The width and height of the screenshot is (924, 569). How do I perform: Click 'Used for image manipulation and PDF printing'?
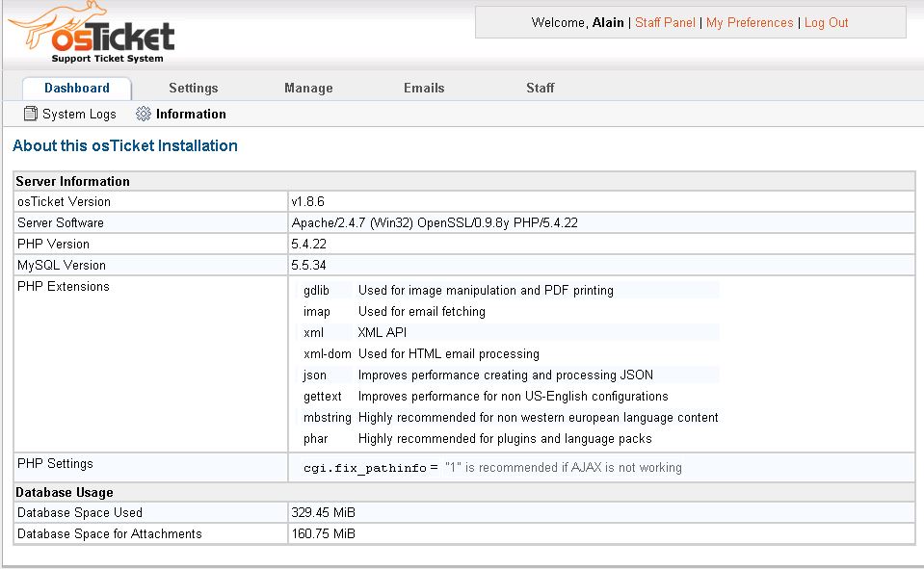[x=486, y=291]
